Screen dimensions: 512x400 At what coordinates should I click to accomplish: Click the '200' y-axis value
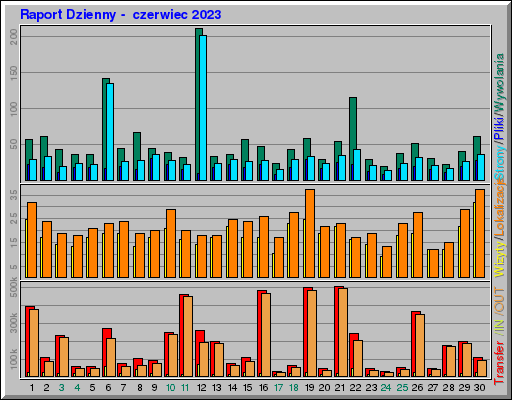[14, 36]
